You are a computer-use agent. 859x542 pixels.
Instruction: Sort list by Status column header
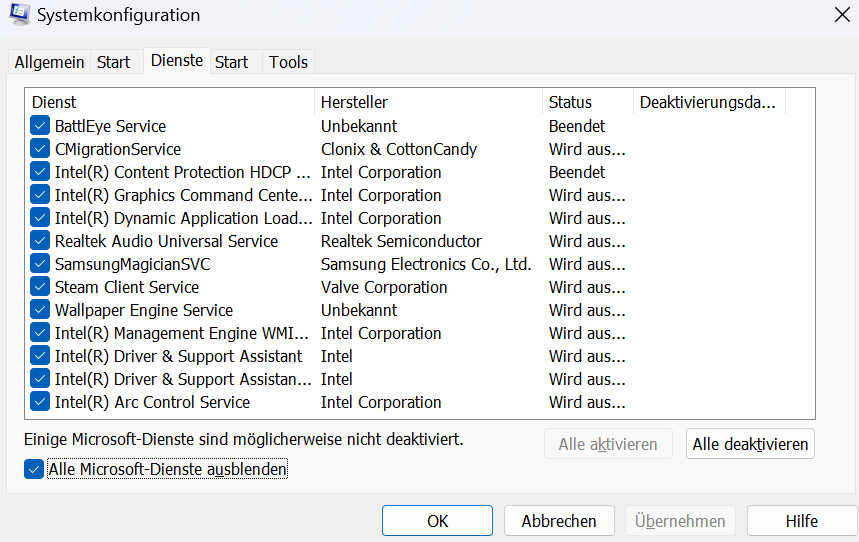click(588, 102)
